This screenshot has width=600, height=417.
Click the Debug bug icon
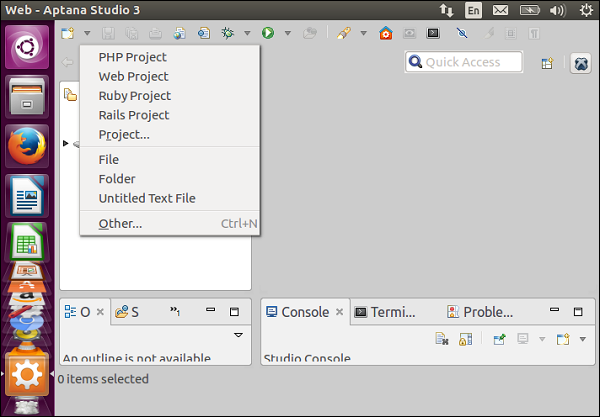click(228, 33)
